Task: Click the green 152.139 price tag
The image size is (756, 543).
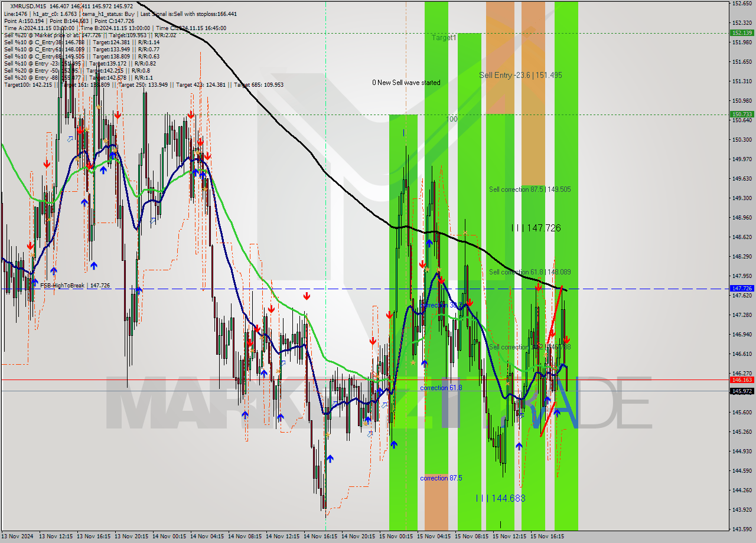Action: (741, 33)
